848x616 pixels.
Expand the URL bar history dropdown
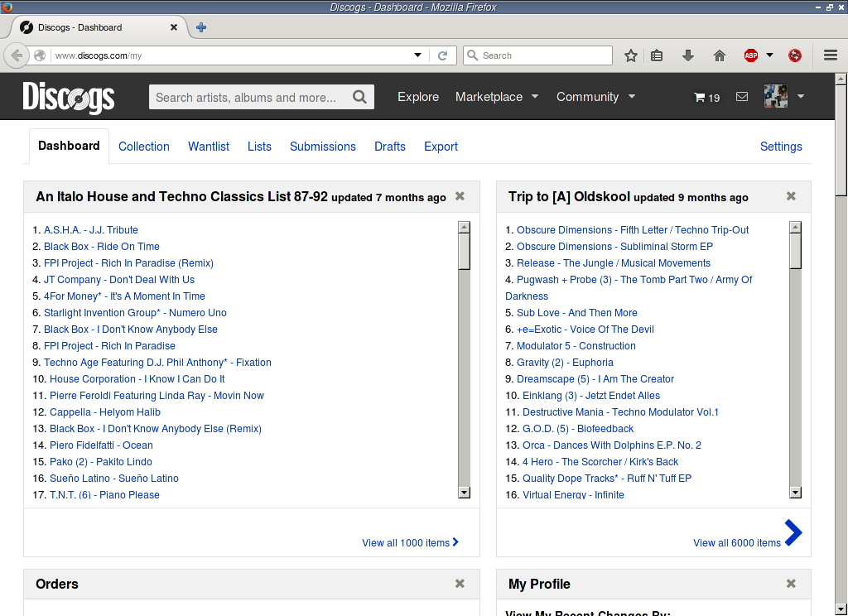[x=417, y=55]
